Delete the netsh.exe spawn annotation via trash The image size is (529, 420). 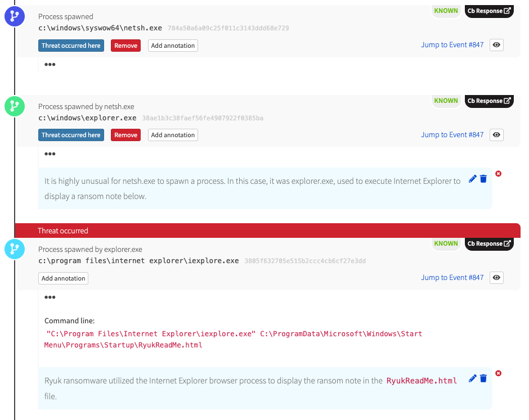click(x=483, y=179)
